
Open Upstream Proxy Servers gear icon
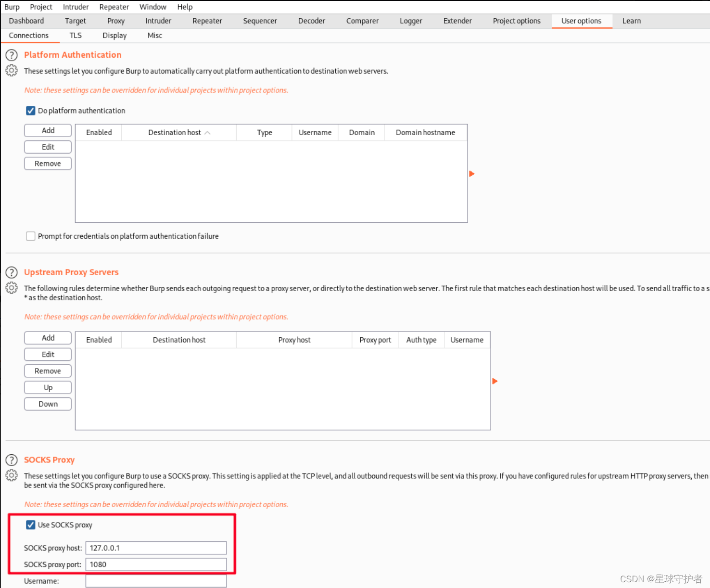12,288
